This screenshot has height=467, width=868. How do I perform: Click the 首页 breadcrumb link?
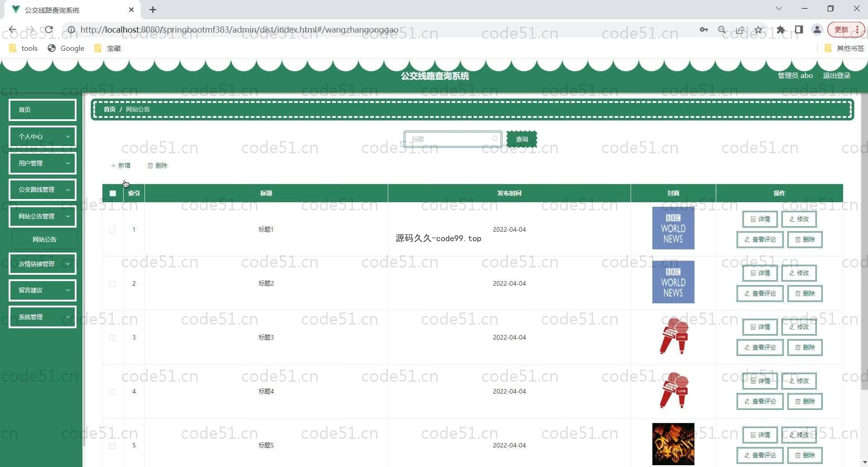110,109
